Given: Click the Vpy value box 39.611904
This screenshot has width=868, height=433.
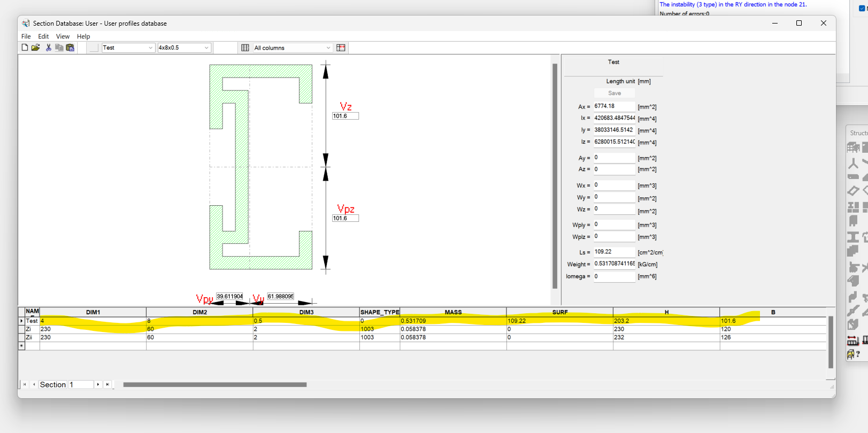Looking at the screenshot, I should click(229, 296).
